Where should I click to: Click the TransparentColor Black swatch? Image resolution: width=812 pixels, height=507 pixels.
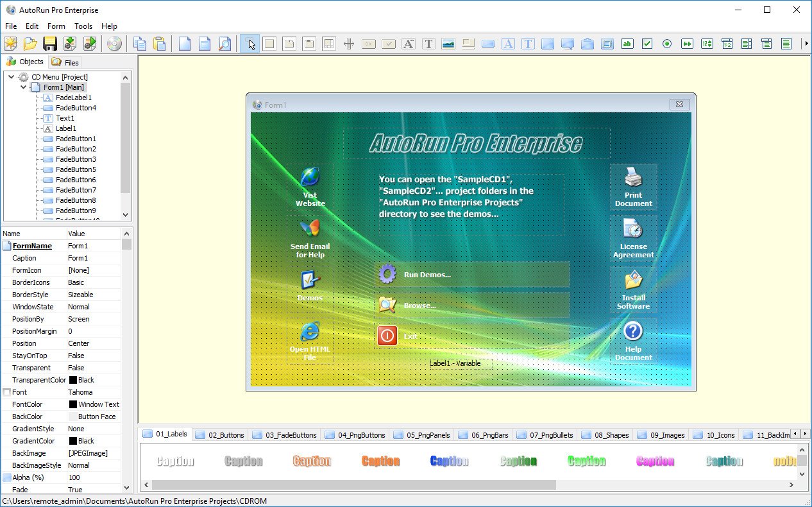[x=73, y=380]
